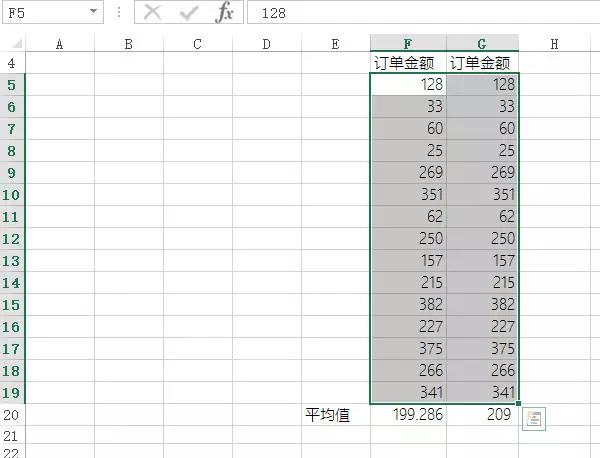The width and height of the screenshot is (600, 458).
Task: Click cell F14 with value 215
Action: click(408, 283)
